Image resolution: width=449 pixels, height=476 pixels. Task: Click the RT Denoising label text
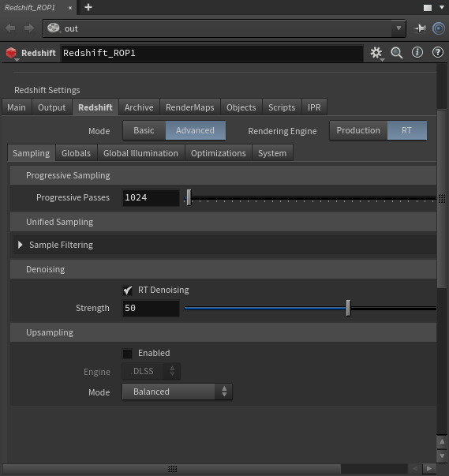pos(163,290)
